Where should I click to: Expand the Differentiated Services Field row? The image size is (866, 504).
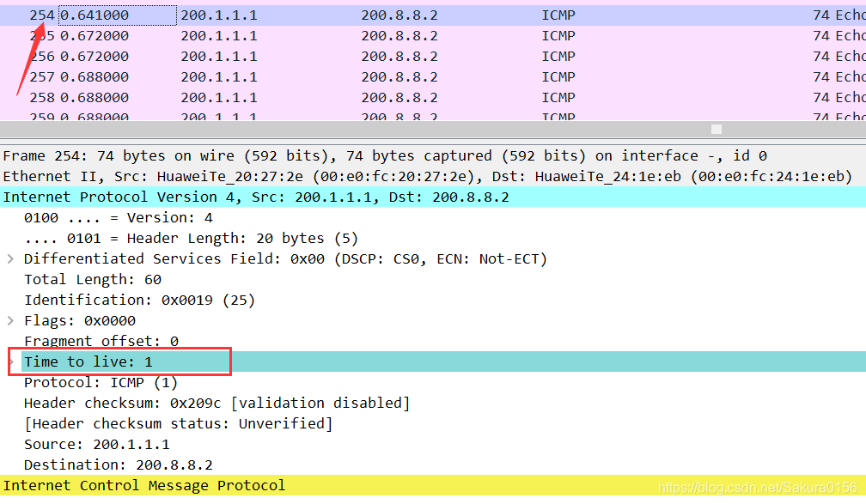click(x=10, y=259)
